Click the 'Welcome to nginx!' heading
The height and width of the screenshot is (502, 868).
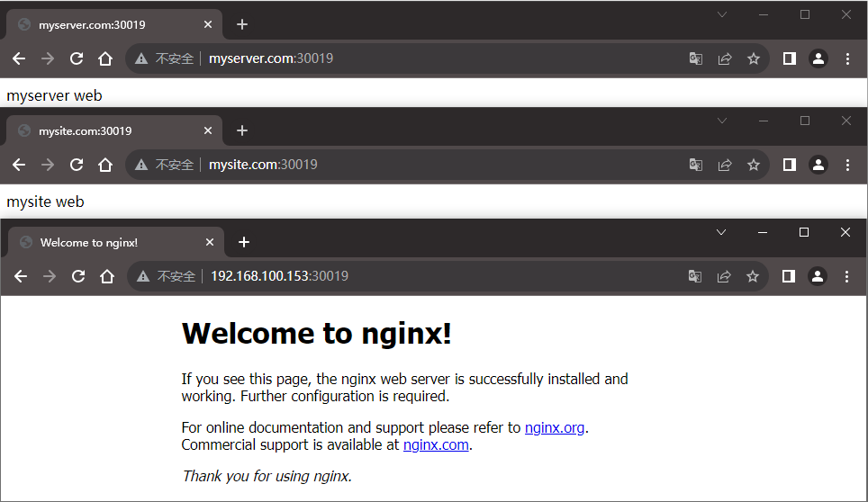point(317,334)
